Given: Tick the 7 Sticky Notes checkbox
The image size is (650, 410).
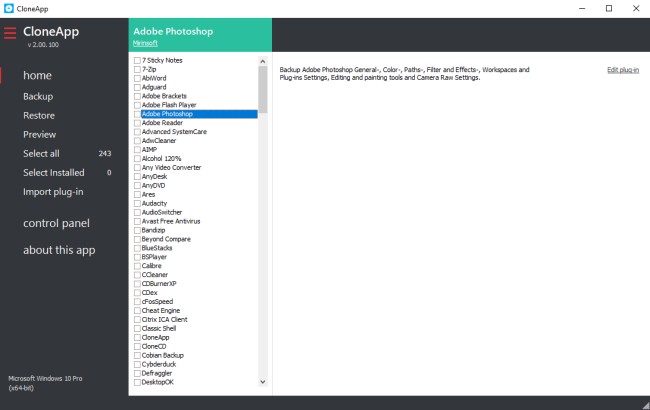Looking at the screenshot, I should tap(137, 61).
